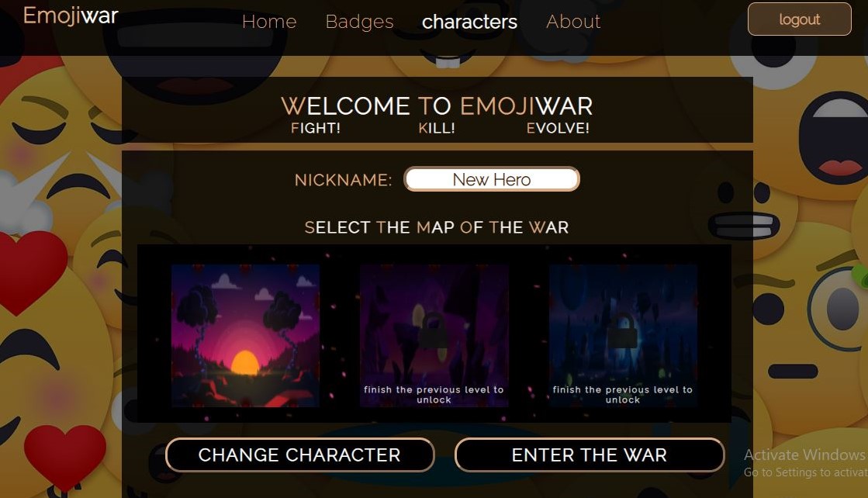Click the NICKNAME label
The image size is (868, 498).
[343, 180]
